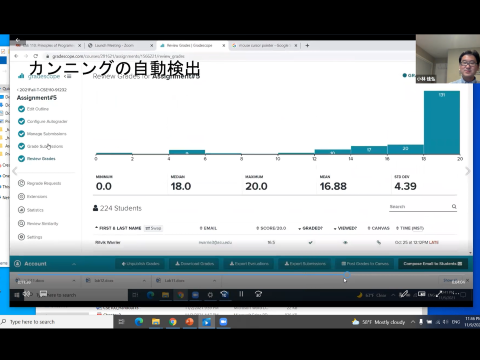Toggle the viewed eye icon in student row
Screen dimensions: 480x360
(345, 242)
